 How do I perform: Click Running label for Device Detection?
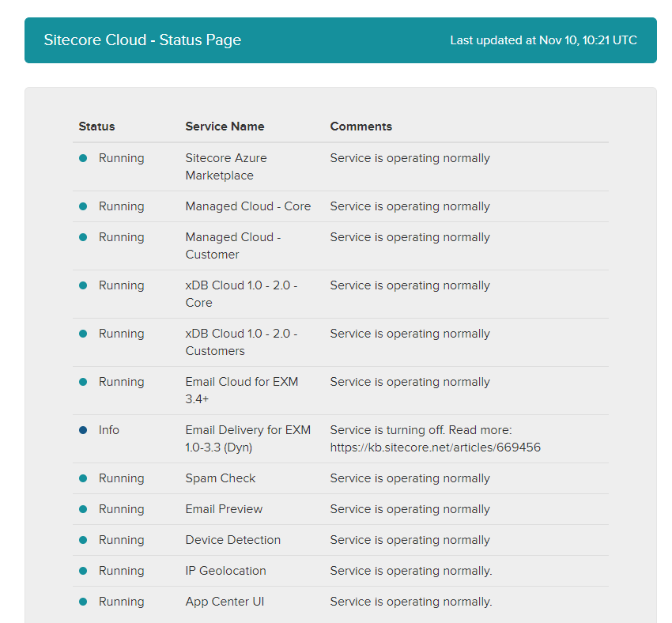[x=121, y=540]
